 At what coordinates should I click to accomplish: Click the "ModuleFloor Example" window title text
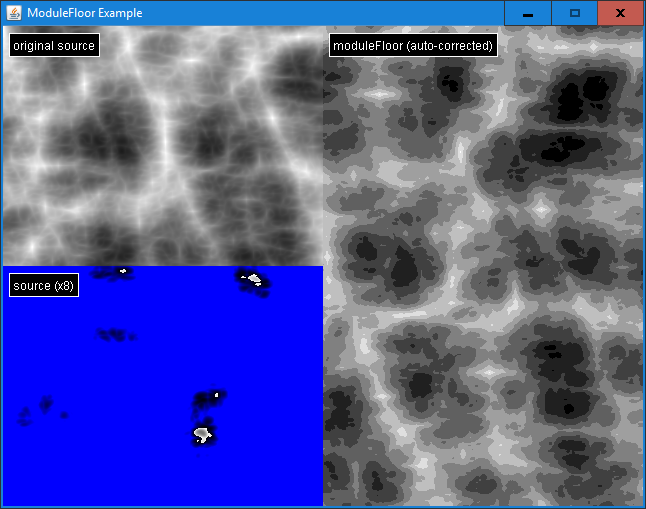coord(84,13)
